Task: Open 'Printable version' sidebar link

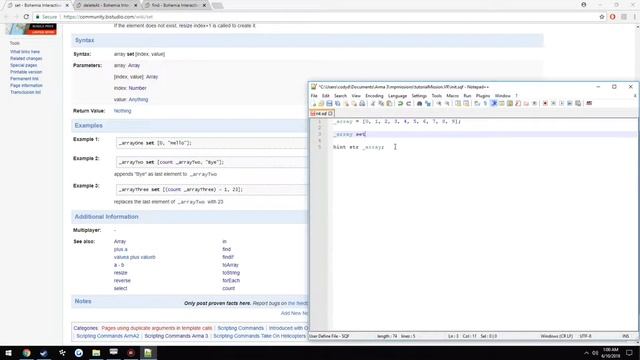Action: 26,72
